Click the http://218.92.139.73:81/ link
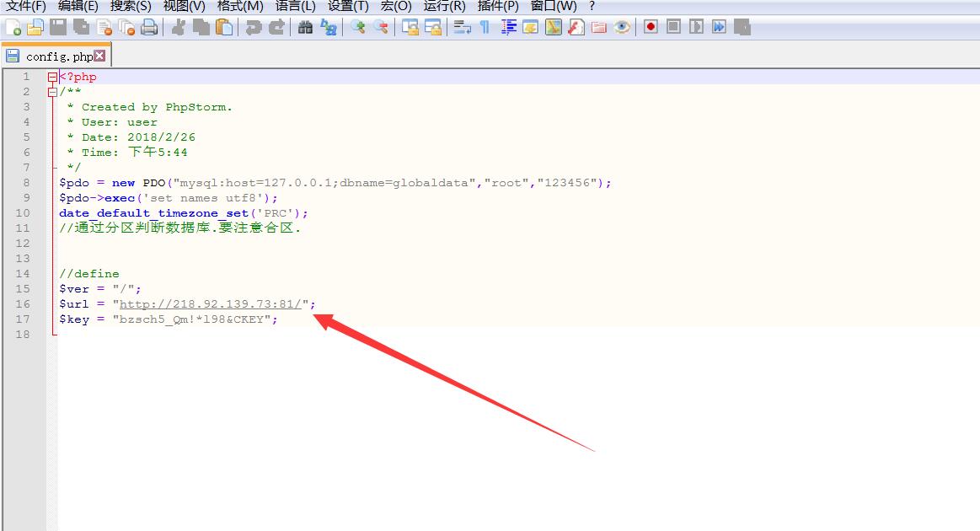The image size is (980, 531). pyautogui.click(x=211, y=304)
